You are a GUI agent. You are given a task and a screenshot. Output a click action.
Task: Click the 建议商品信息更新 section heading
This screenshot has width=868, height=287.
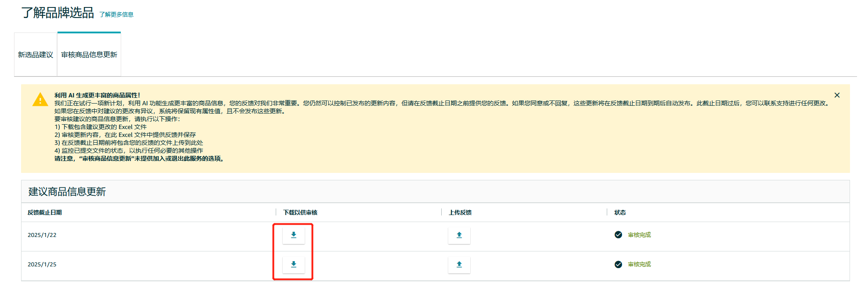(67, 192)
